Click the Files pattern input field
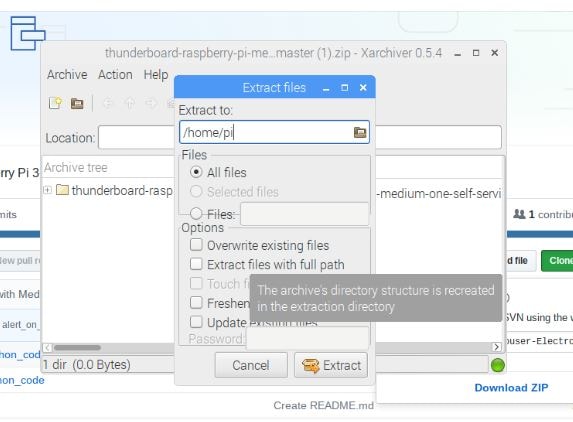 pyautogui.click(x=304, y=214)
